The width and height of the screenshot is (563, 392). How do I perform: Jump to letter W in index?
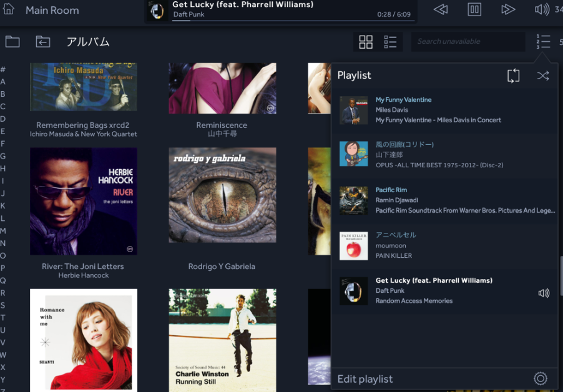point(3,355)
